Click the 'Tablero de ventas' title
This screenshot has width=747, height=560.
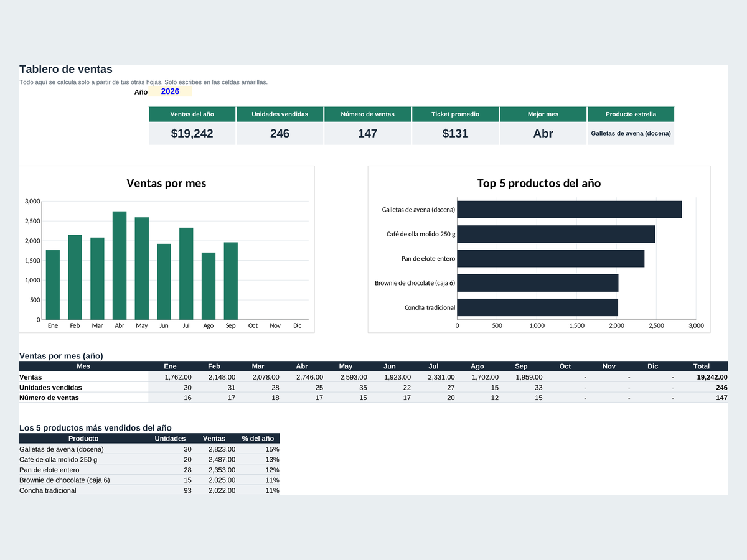click(x=66, y=69)
